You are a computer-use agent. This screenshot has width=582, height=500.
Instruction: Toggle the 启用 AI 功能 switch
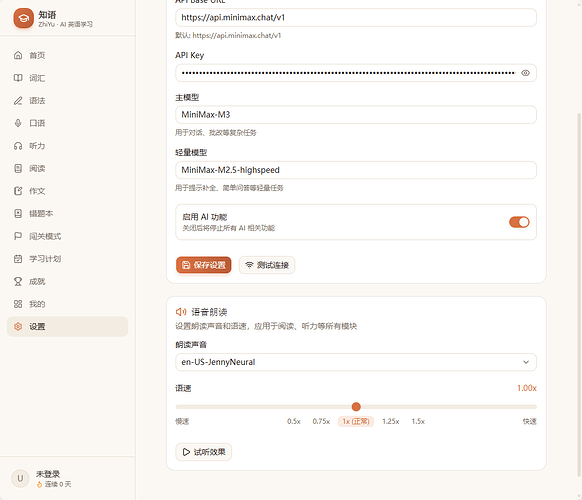[519, 222]
